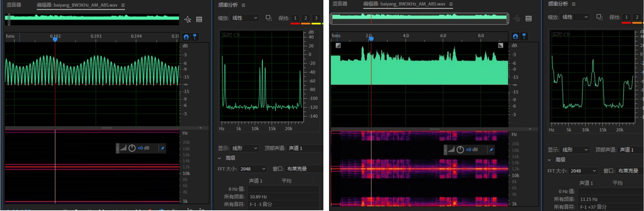Screen dimensions: 644x211
Task: Collapse the 高级 section above the 10.89 Hz reading
Action: pyautogui.click(x=220, y=158)
